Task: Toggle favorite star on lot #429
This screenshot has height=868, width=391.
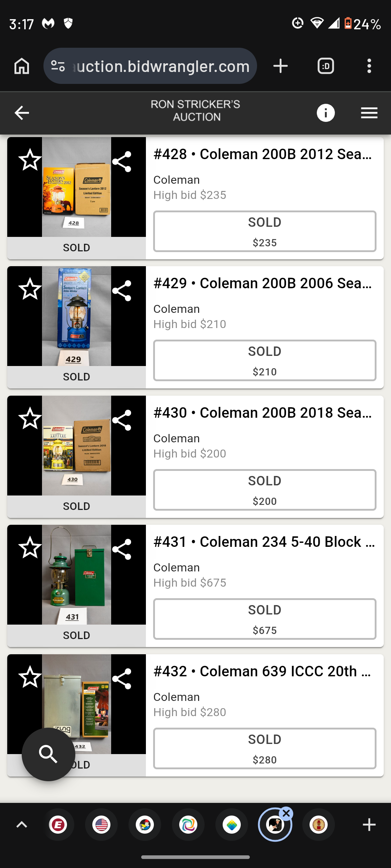Action: point(30,289)
